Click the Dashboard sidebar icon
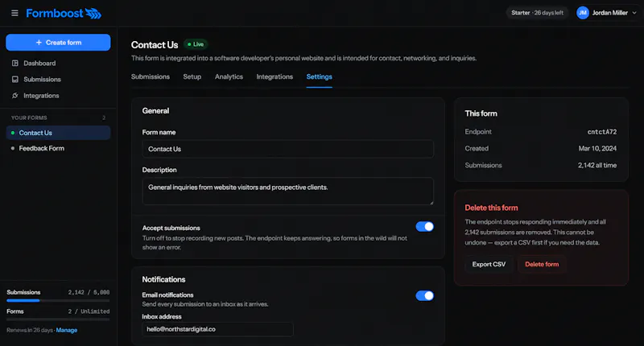Image resolution: width=644 pixels, height=346 pixels. click(15, 64)
